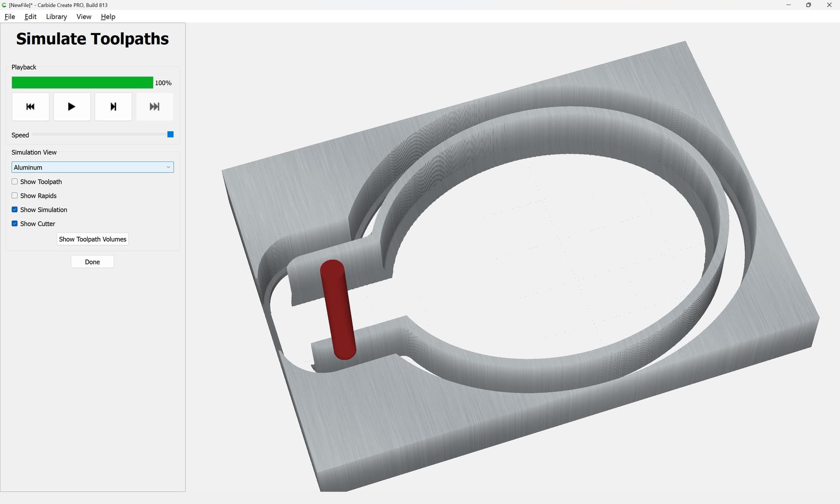Open the Aluminum simulation view dropdown
This screenshot has height=504, width=840.
pyautogui.click(x=92, y=167)
